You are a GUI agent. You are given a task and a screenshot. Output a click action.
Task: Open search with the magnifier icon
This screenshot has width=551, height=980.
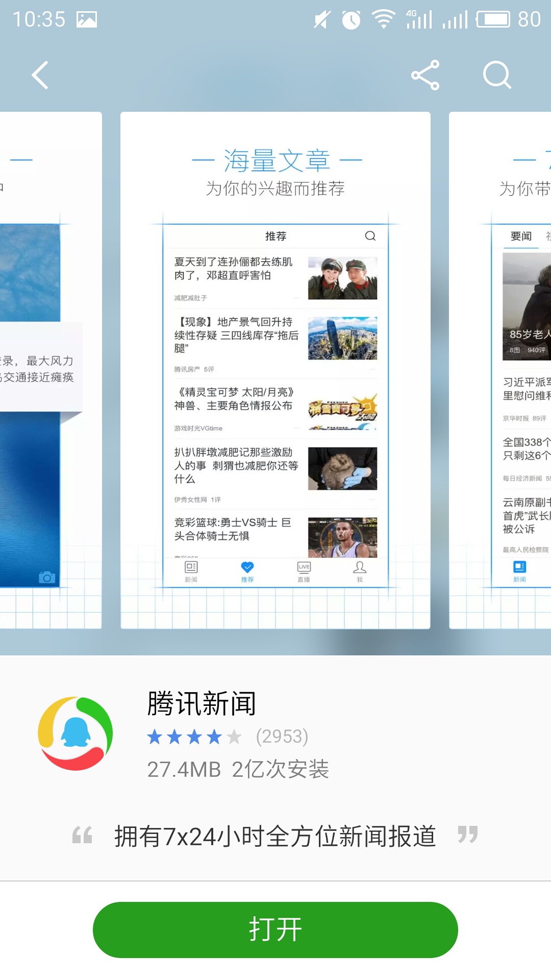click(x=496, y=76)
